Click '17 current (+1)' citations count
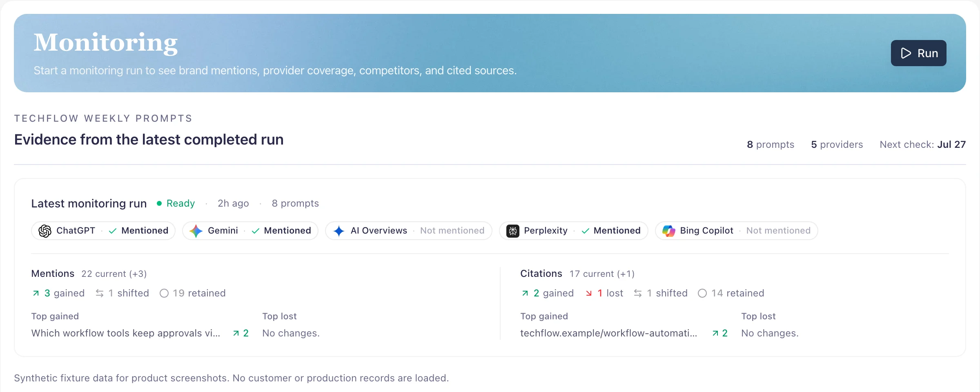 602,274
